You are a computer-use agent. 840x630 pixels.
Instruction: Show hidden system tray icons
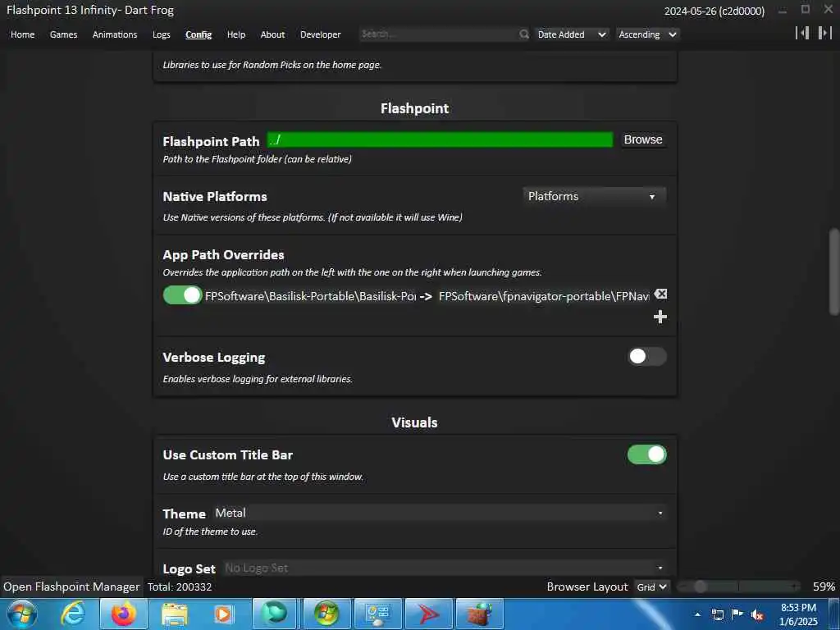697,614
